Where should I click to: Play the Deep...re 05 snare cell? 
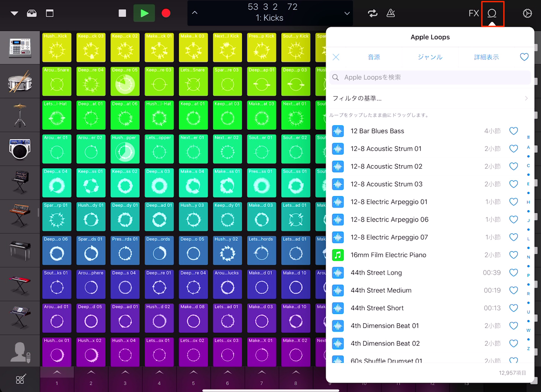125,81
